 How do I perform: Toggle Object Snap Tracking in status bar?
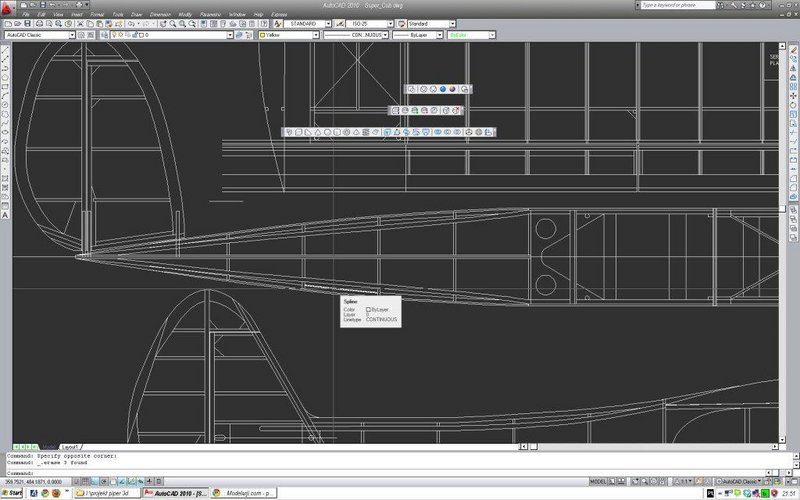(122, 481)
